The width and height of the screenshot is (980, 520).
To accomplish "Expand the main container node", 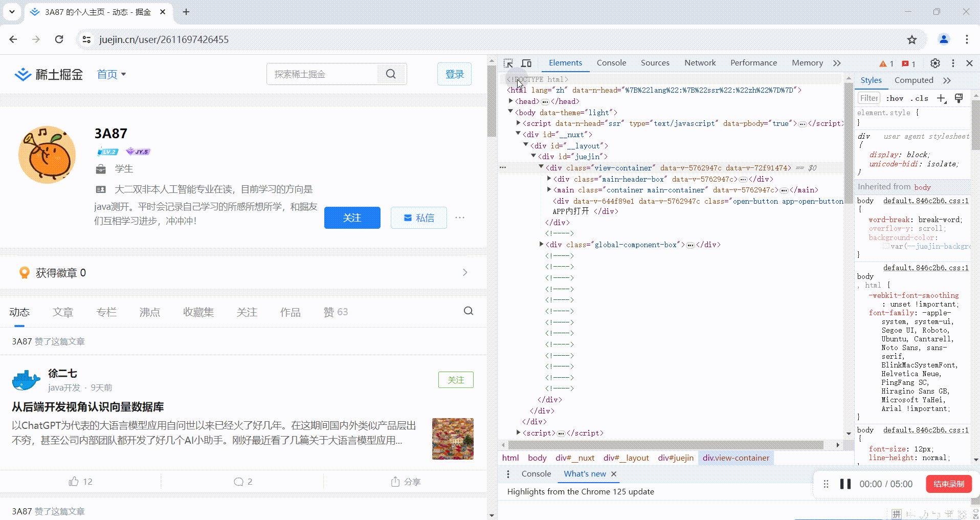I will coord(549,189).
